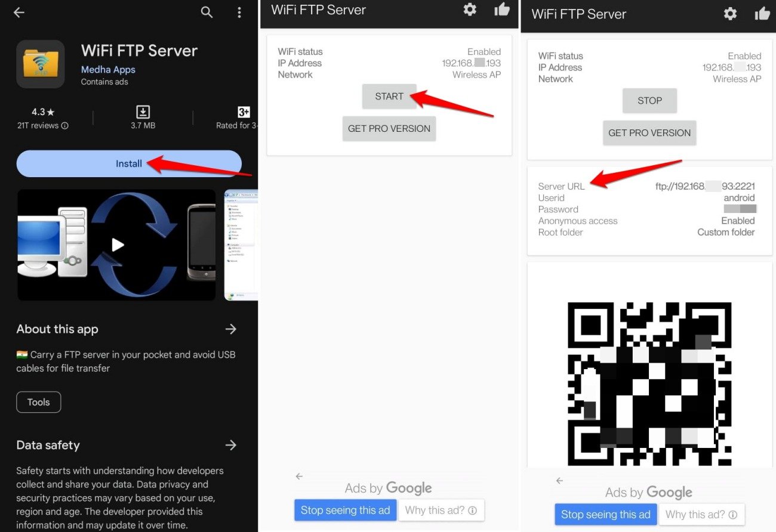Open settings gear in middle screen

470,10
